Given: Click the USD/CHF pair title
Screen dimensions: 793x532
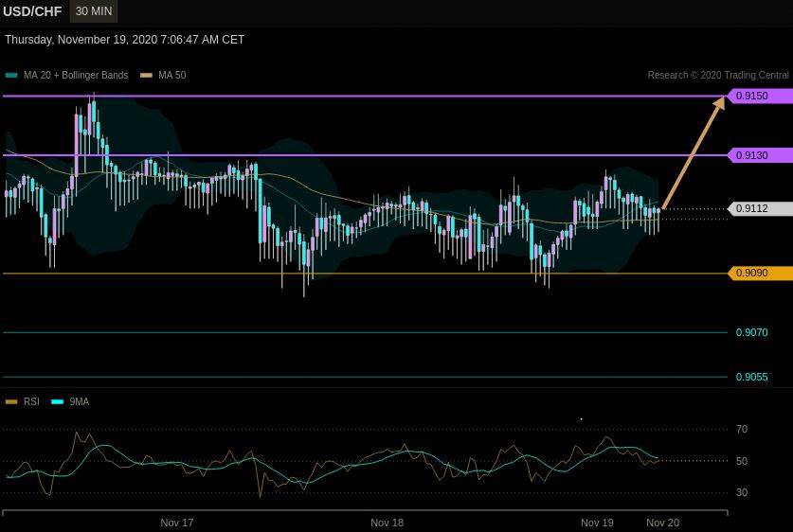Looking at the screenshot, I should click(x=32, y=11).
